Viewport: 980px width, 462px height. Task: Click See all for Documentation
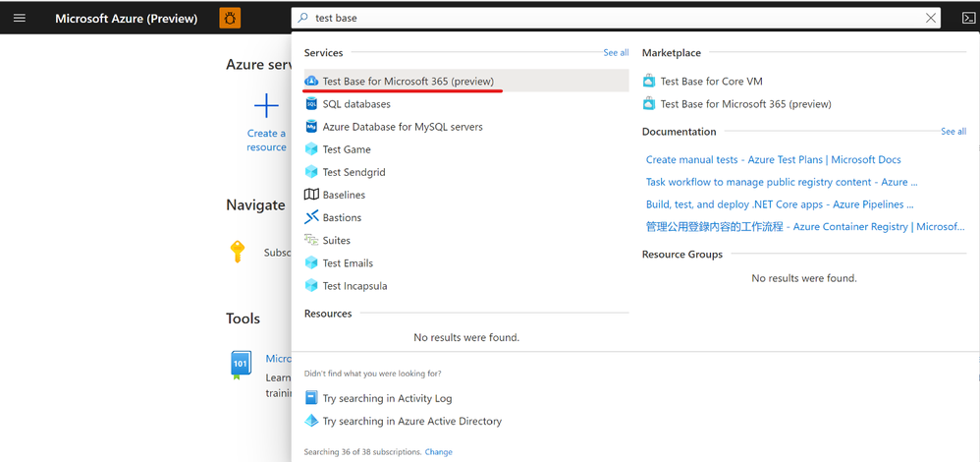click(953, 132)
